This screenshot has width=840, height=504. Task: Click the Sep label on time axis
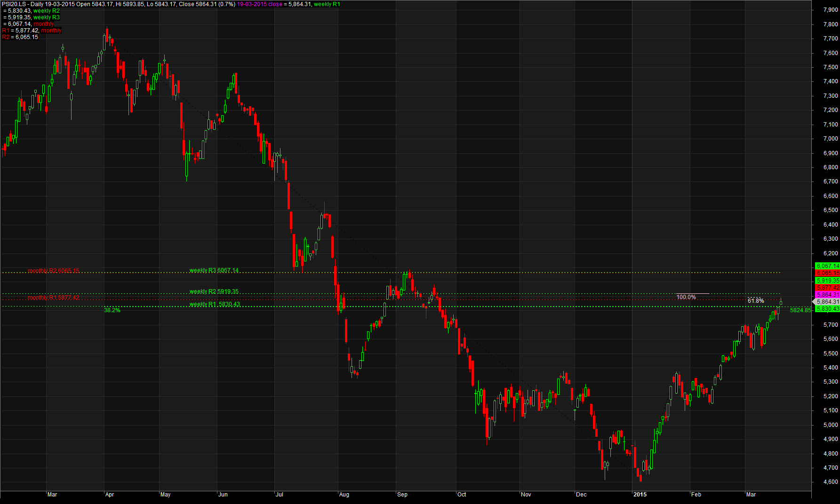tap(402, 495)
